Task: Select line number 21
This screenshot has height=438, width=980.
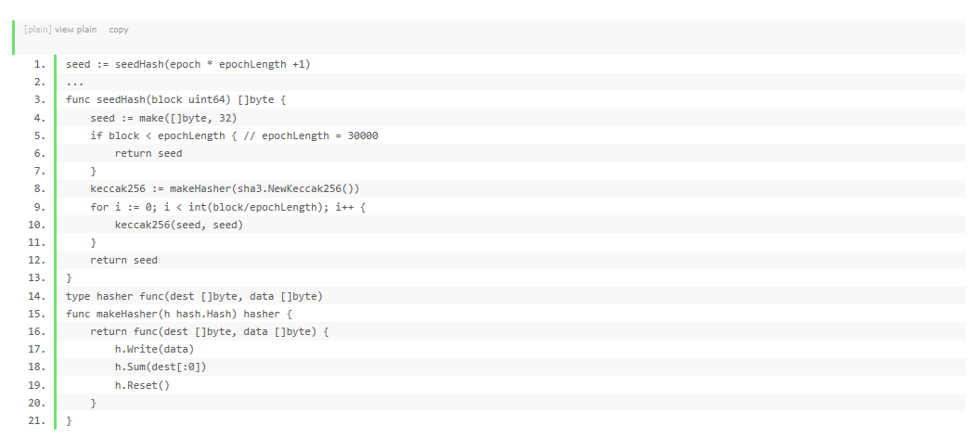Action: click(x=37, y=421)
